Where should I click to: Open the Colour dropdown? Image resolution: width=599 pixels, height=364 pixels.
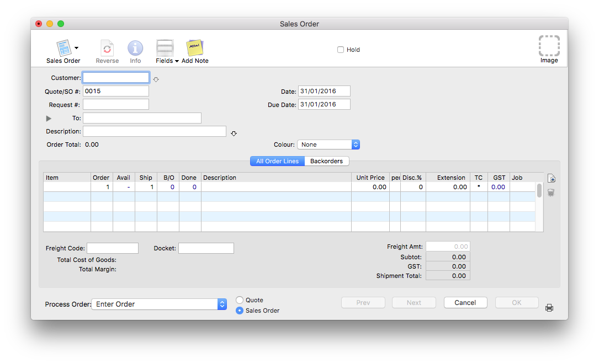[x=328, y=144]
